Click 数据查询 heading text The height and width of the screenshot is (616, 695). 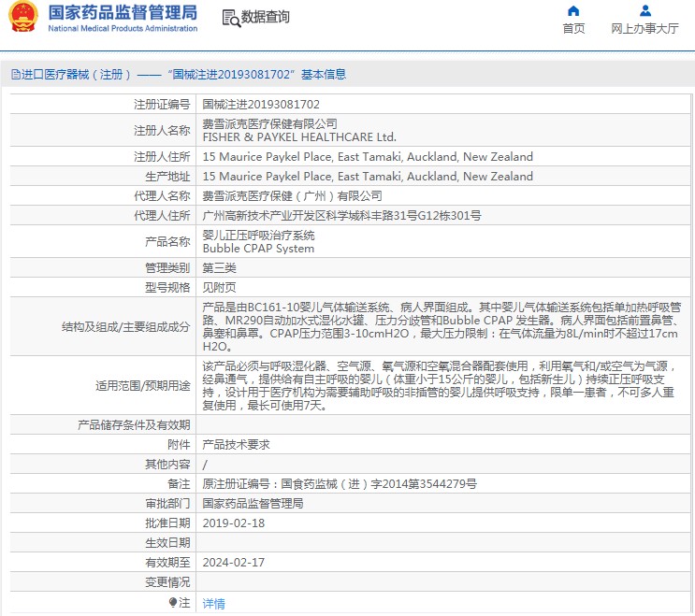[265, 17]
